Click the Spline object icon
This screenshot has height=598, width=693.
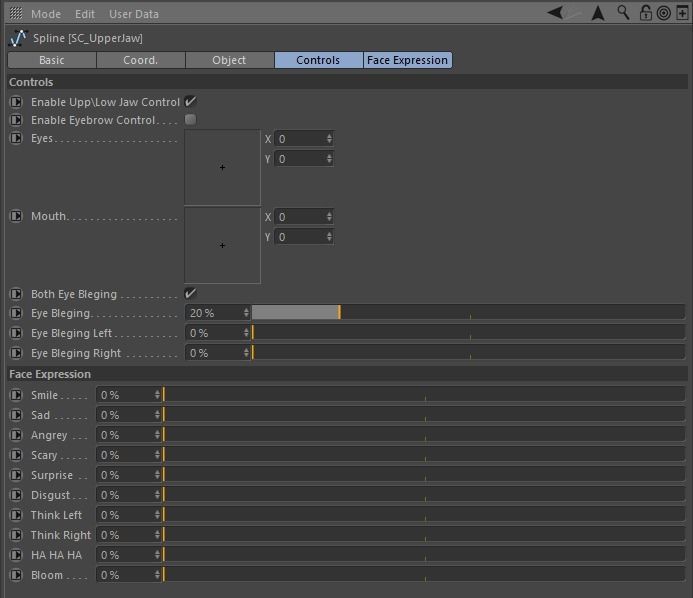pyautogui.click(x=18, y=38)
